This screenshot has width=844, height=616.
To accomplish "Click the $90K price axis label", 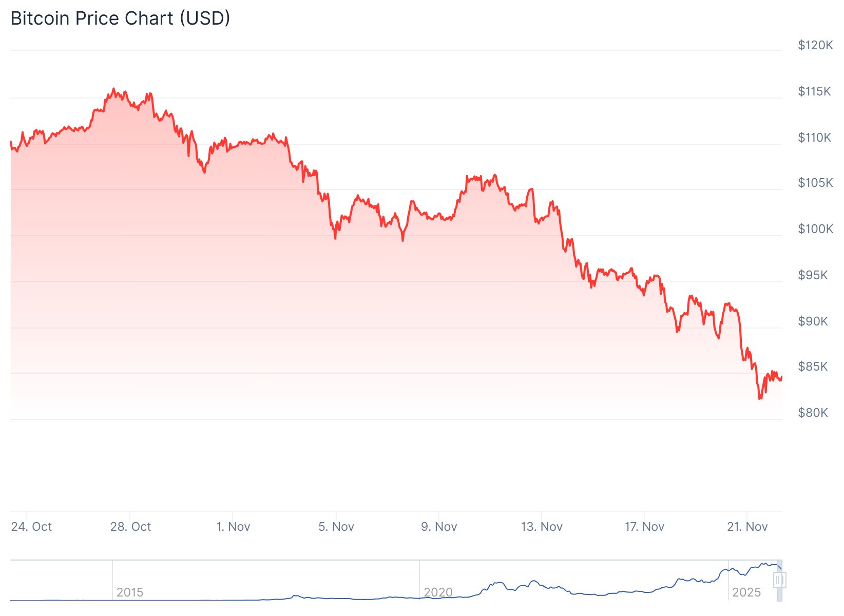I will (813, 321).
